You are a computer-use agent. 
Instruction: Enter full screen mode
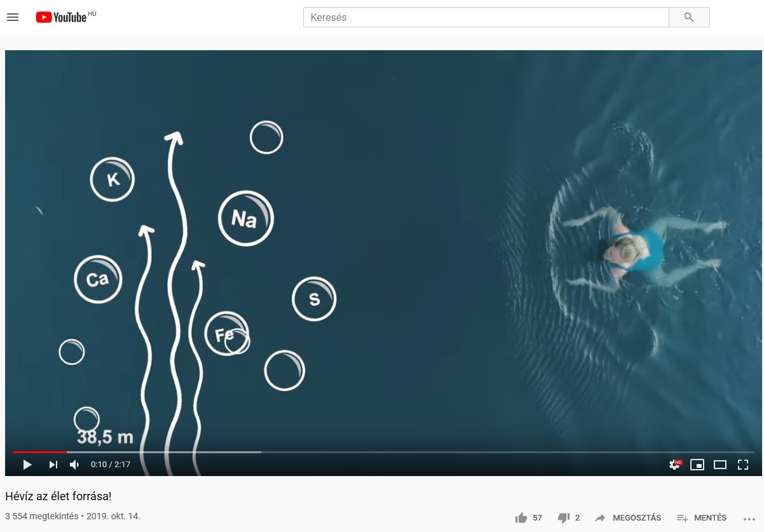coord(742,465)
